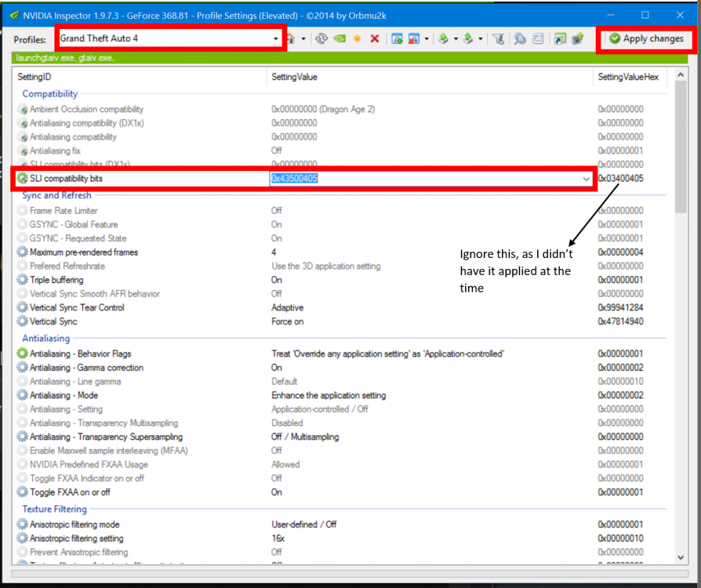Click the vertical scrollbar thumb
Image resolution: width=701 pixels, height=588 pixels.
[x=681, y=147]
